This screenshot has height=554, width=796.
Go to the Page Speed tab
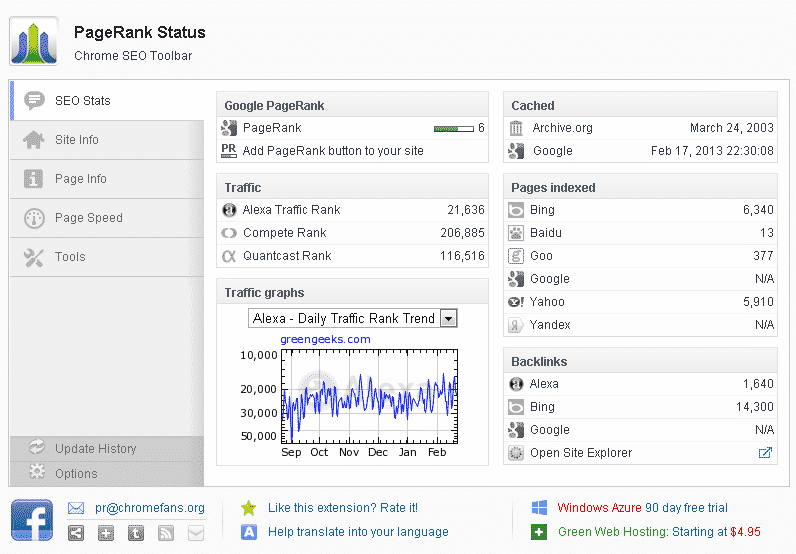tap(107, 218)
